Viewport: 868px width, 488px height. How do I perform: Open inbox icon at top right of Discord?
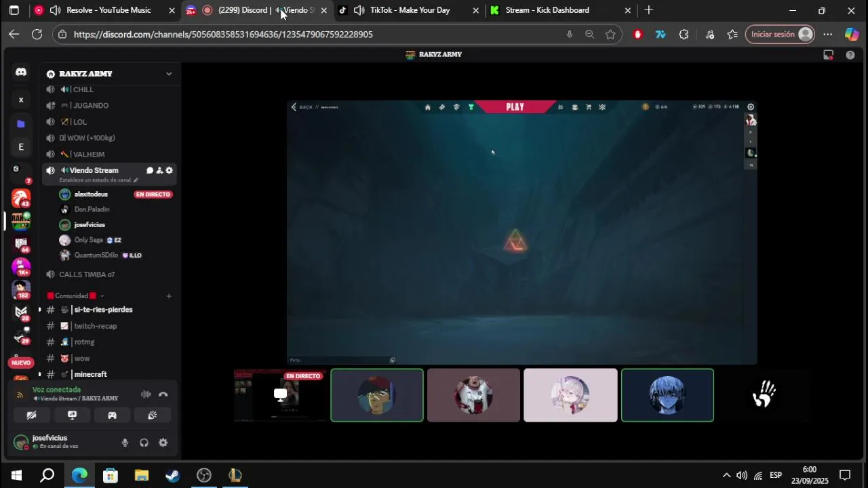tap(828, 55)
